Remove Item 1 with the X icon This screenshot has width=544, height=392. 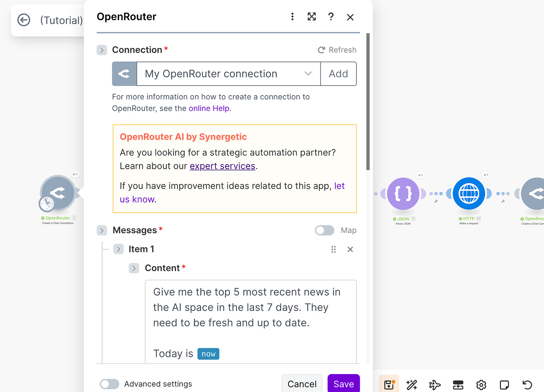coord(350,249)
